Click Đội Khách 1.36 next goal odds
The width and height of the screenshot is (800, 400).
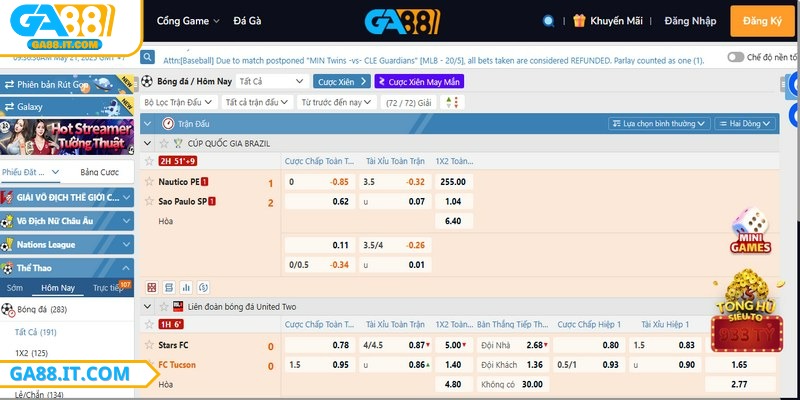click(513, 365)
